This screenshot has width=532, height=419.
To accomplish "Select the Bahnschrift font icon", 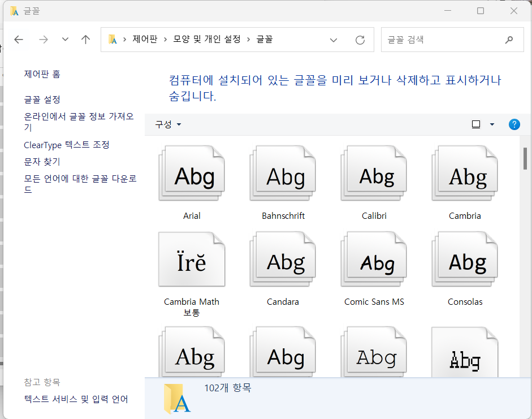I will (x=283, y=173).
